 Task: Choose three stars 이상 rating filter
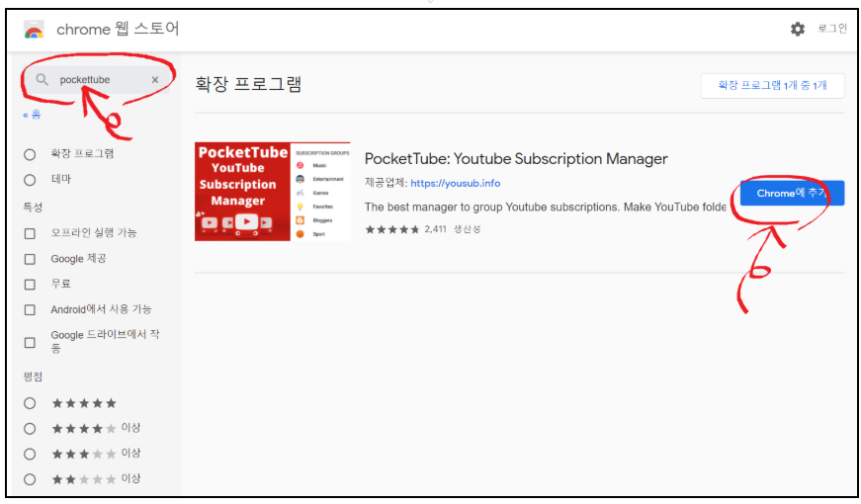tap(30, 454)
